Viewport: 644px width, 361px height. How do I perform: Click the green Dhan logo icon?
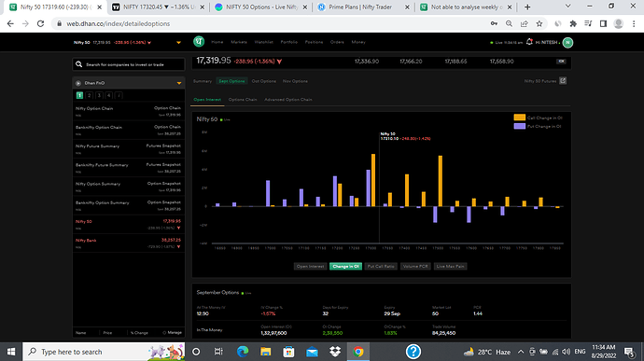(x=199, y=42)
